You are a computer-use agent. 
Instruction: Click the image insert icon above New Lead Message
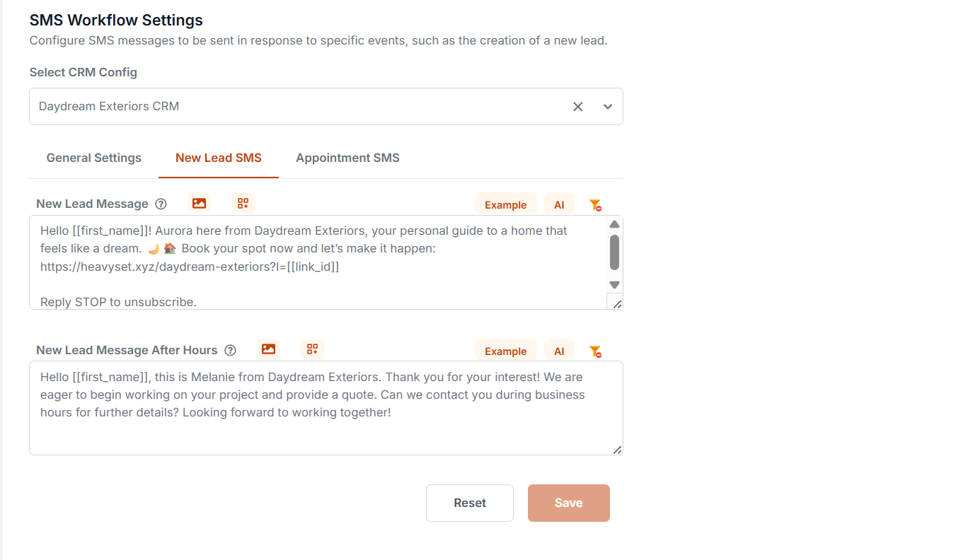click(x=199, y=203)
